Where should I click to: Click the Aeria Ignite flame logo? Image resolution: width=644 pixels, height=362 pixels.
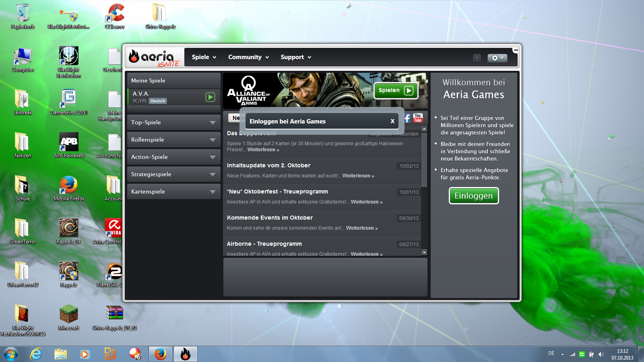[x=154, y=58]
